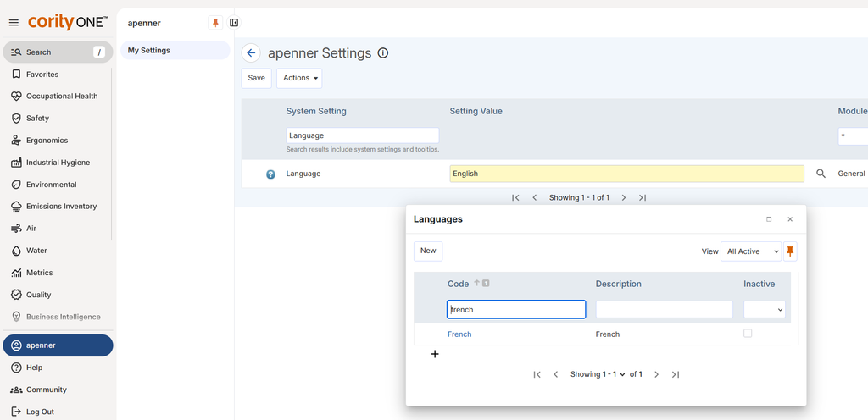Screen dimensions: 868x420
Task: Toggle the sidebar panel collapse icon
Action: 234,23
